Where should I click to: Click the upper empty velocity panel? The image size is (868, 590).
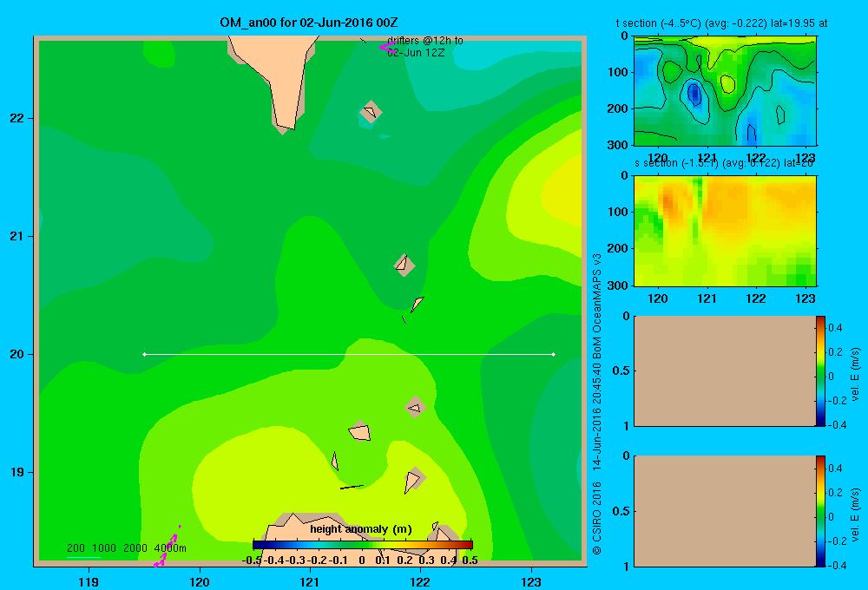point(725,370)
